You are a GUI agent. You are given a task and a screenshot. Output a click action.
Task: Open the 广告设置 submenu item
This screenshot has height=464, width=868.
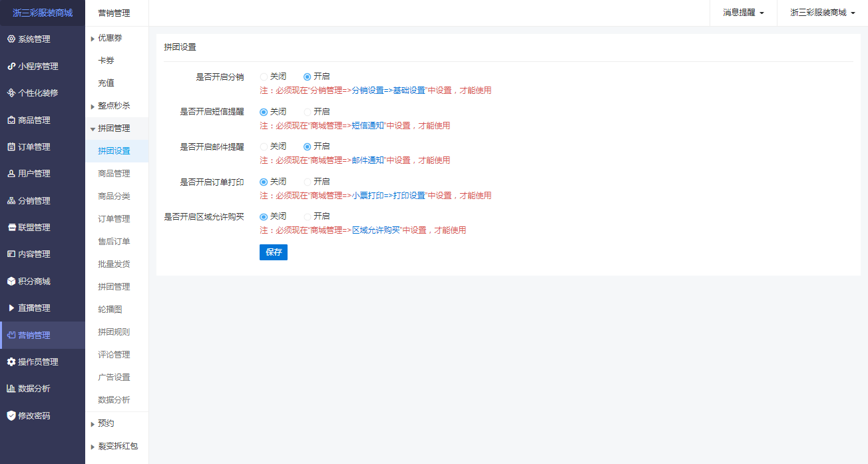point(116,377)
